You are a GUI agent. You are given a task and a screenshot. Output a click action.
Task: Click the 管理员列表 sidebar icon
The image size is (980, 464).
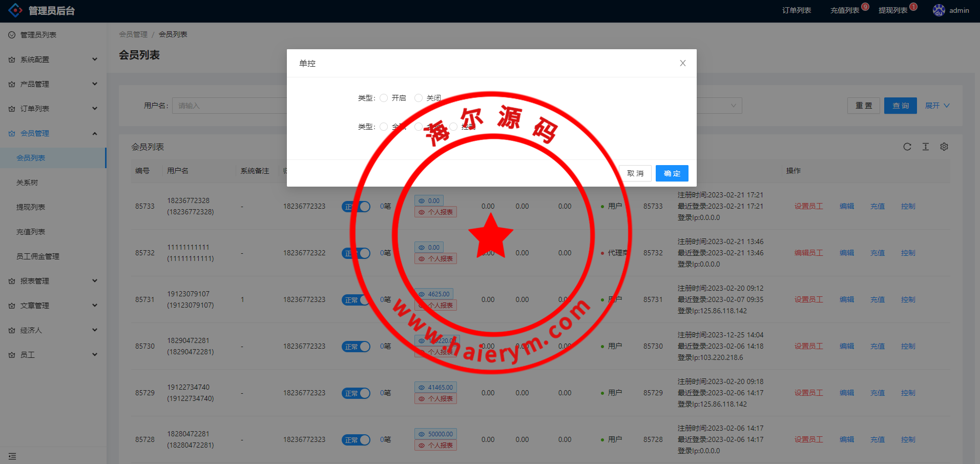11,34
